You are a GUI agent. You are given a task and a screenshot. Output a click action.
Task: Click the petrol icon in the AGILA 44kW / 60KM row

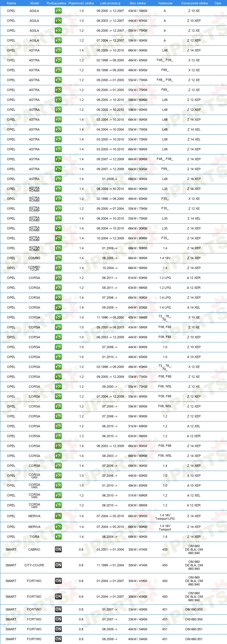point(58,21)
